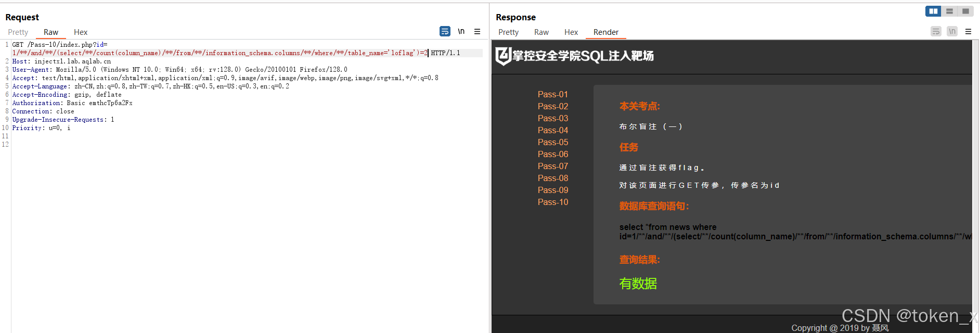Open the Pass-06 link
Viewport: 980px width, 333px height.
(553, 154)
